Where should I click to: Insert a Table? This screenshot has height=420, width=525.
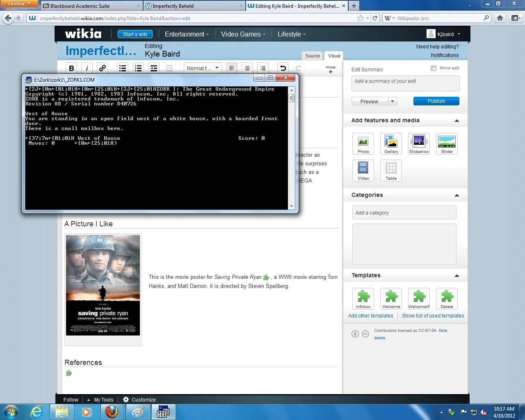click(391, 170)
